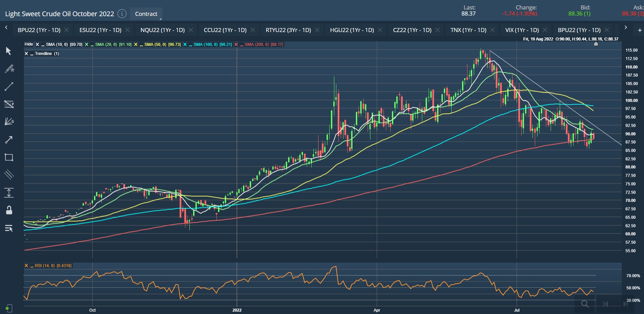Jump to the chart's latest bar
Image resolution: width=644 pixels, height=314 pixels.
pyautogui.click(x=626, y=304)
